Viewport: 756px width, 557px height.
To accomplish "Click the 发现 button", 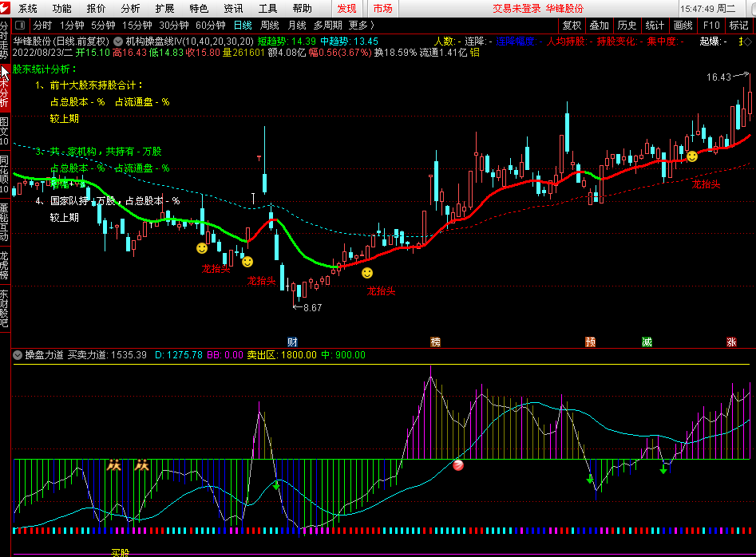I will tap(346, 9).
